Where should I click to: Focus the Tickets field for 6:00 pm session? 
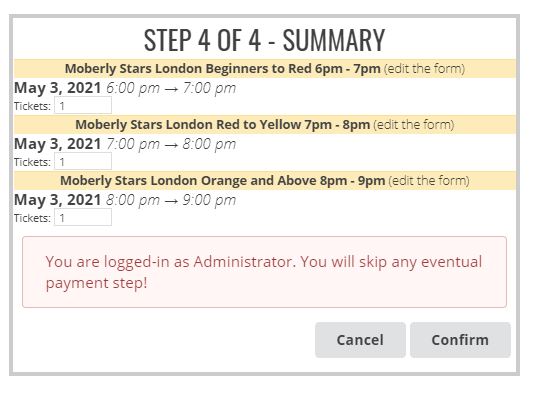click(83, 106)
